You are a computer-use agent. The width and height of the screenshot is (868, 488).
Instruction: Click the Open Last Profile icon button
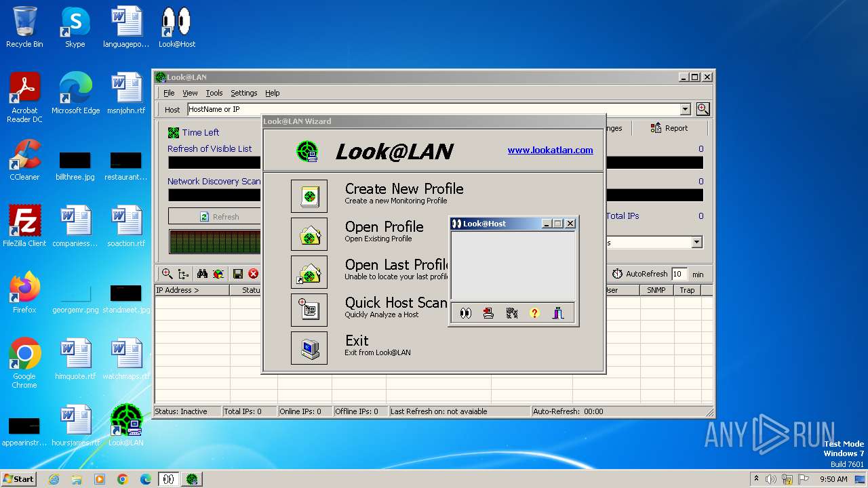309,272
